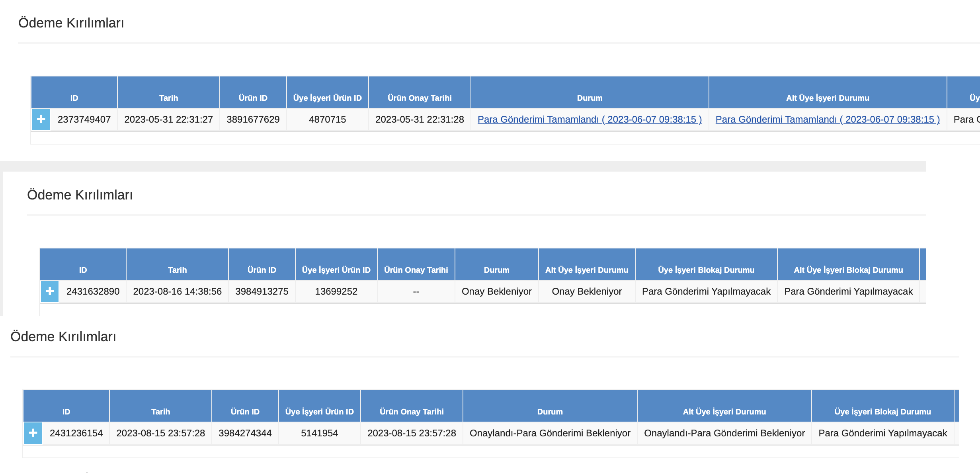The width and height of the screenshot is (980, 473).
Task: Click Tarih header in second table
Action: [x=177, y=270]
